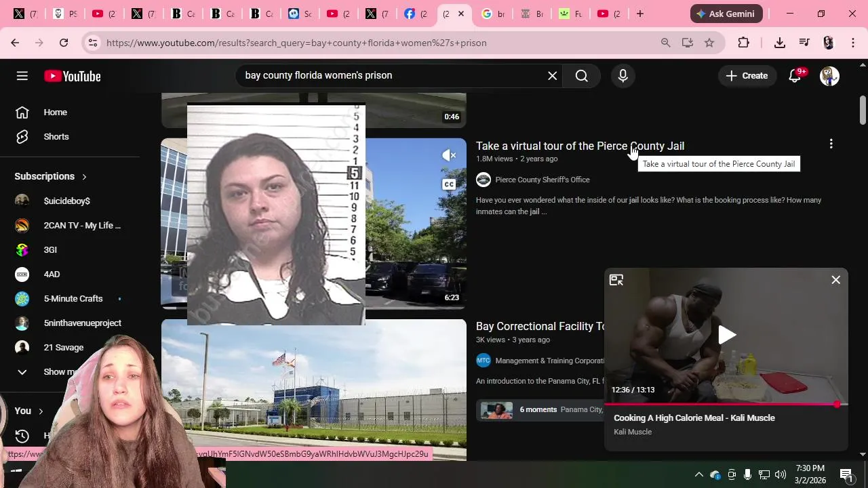
Task: Open volume control in system tray
Action: (781, 474)
